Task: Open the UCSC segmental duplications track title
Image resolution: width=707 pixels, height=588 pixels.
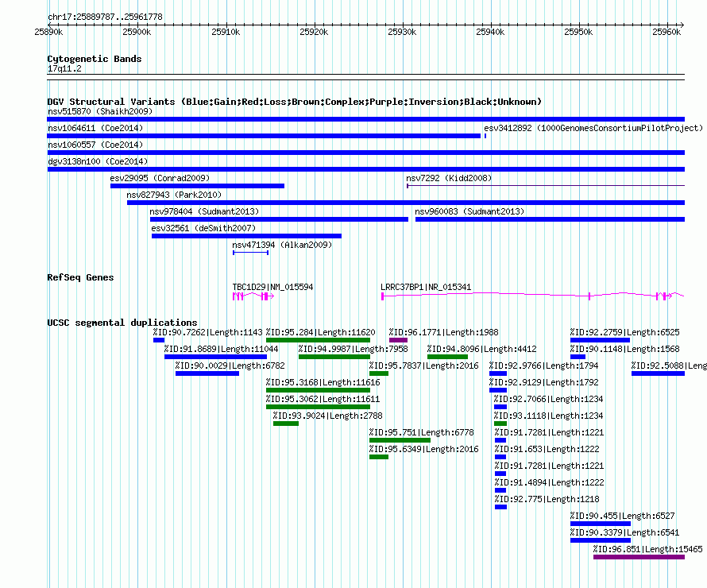Action: click(122, 323)
